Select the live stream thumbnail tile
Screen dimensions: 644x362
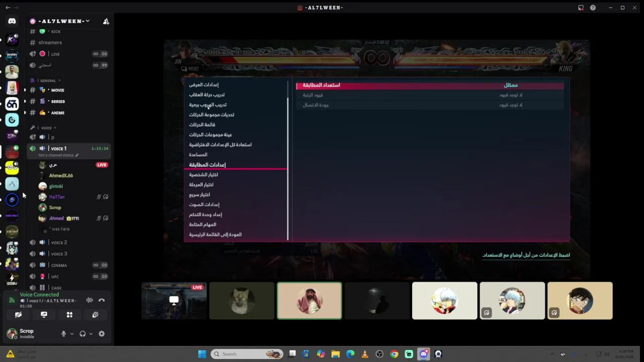click(x=174, y=301)
